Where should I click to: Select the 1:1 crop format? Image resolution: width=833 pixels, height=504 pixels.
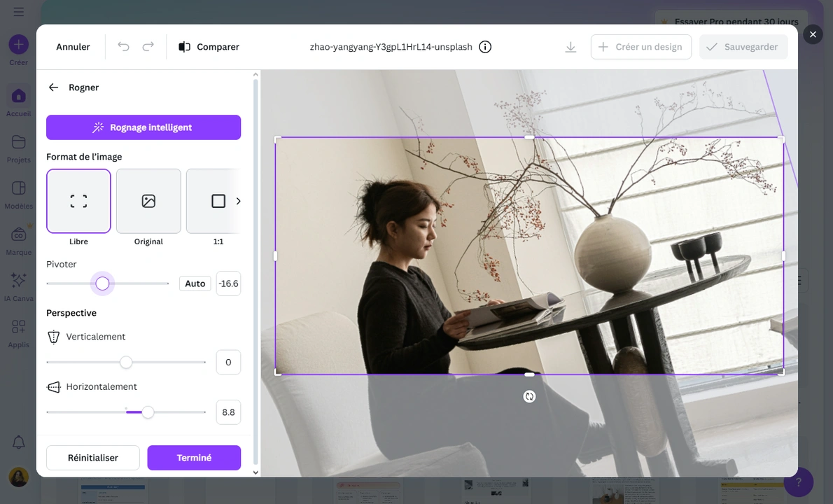coord(218,201)
